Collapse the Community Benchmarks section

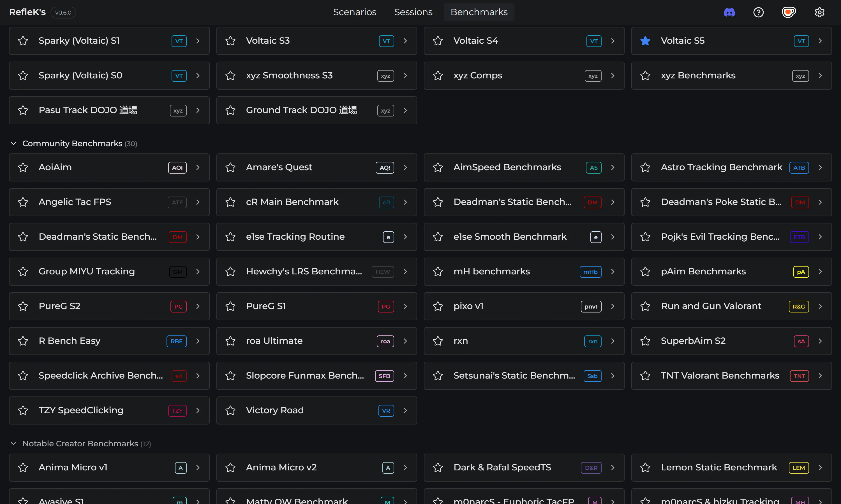(x=14, y=144)
